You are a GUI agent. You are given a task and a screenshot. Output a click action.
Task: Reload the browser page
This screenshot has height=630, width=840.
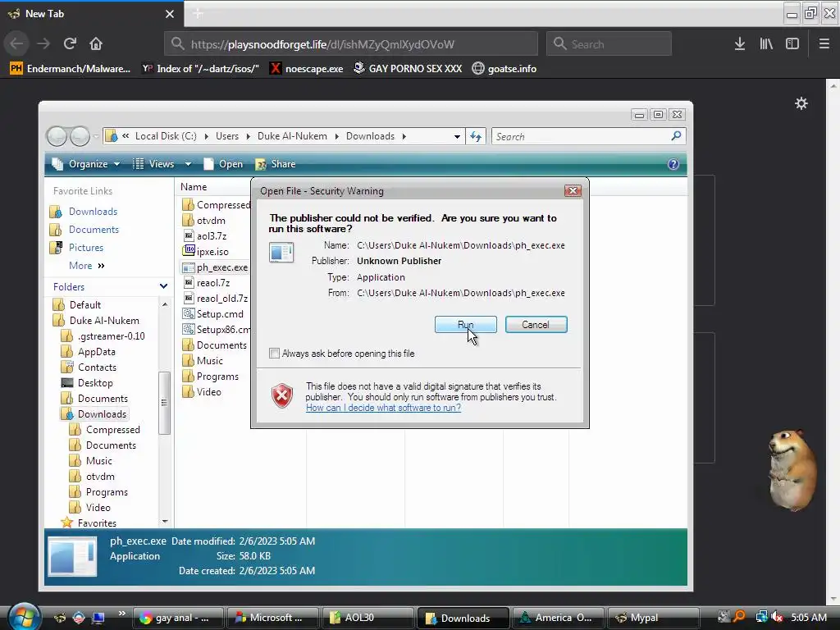71,44
